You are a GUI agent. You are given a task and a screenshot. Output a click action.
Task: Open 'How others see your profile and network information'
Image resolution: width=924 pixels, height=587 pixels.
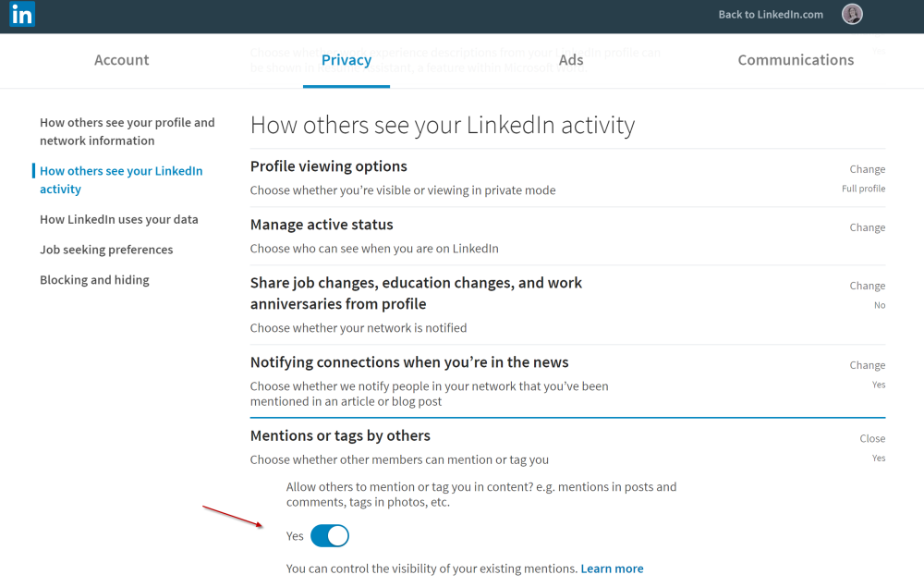tap(128, 131)
